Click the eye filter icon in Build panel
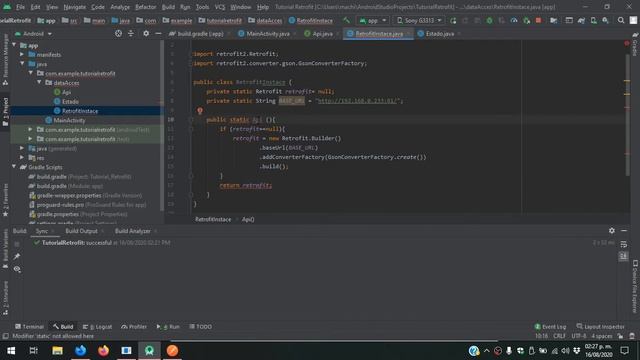The width and height of the screenshot is (640, 360). [17, 269]
